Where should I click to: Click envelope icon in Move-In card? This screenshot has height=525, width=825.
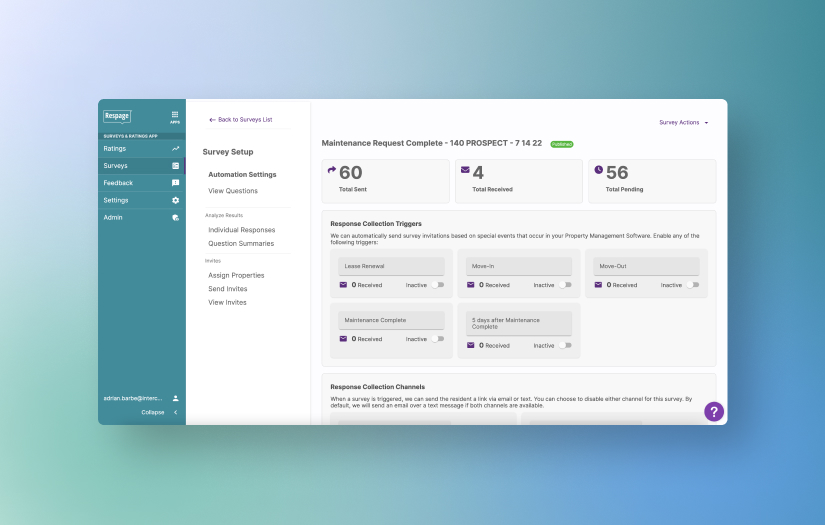(x=470, y=285)
